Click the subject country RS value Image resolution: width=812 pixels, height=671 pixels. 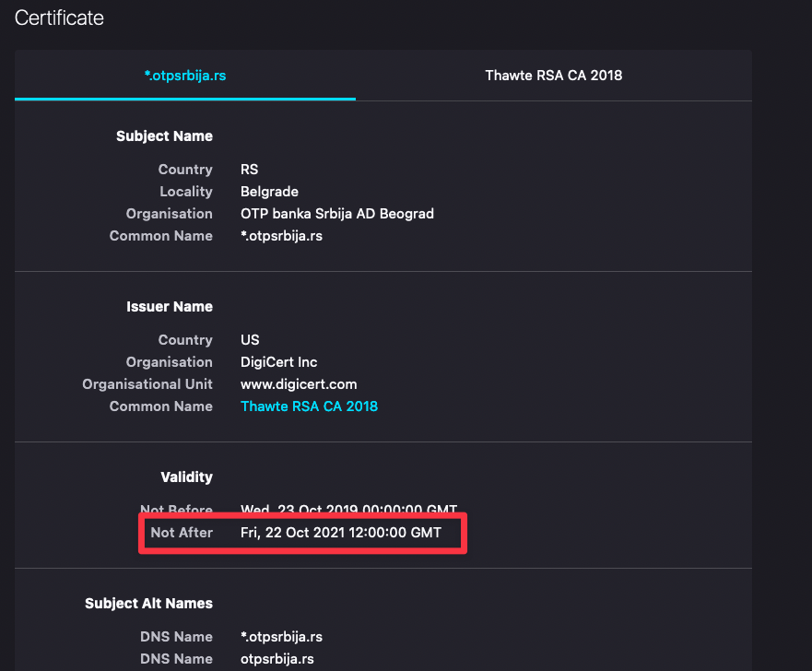249,170
